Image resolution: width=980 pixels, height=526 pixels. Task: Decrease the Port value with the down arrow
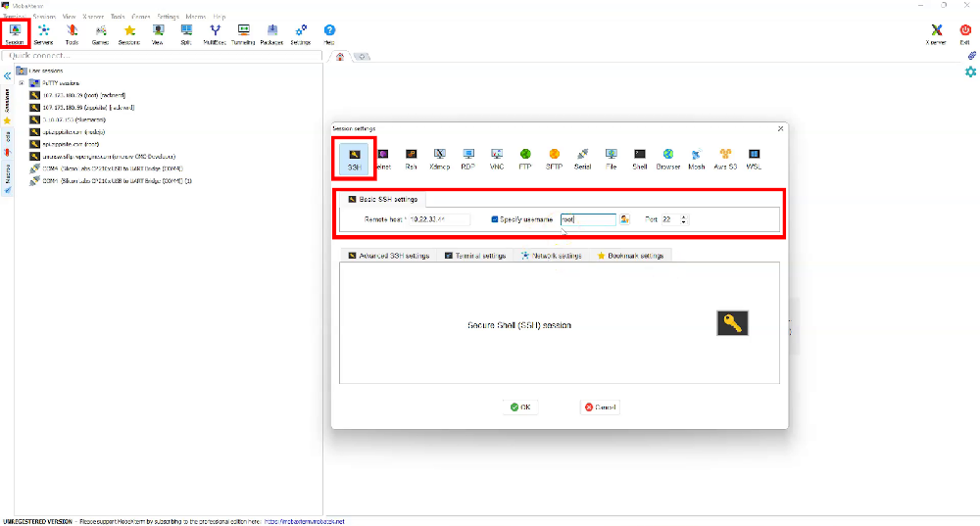click(684, 221)
